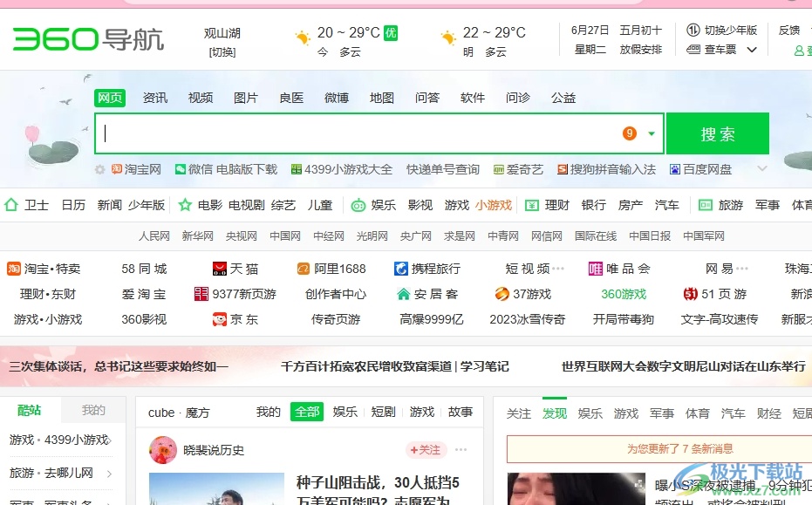Viewport: 812px width, 505px height.
Task: Open 37游戏 site link
Action: (523, 294)
